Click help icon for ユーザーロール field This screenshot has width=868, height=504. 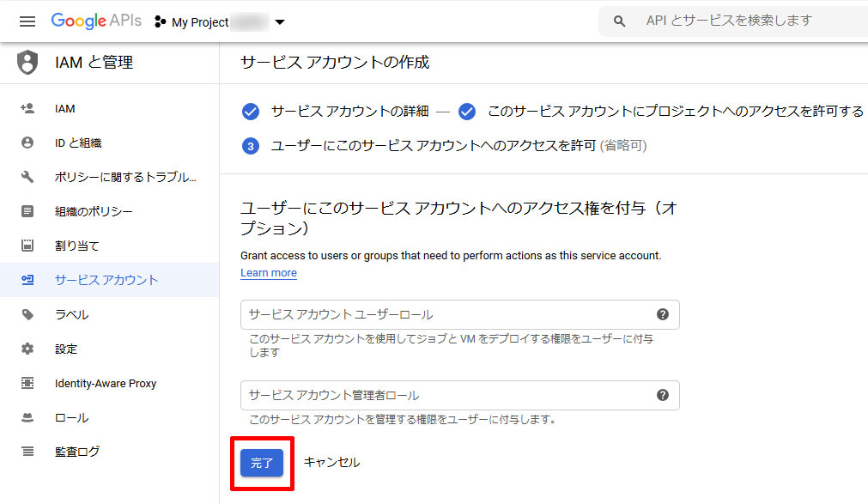pos(663,314)
